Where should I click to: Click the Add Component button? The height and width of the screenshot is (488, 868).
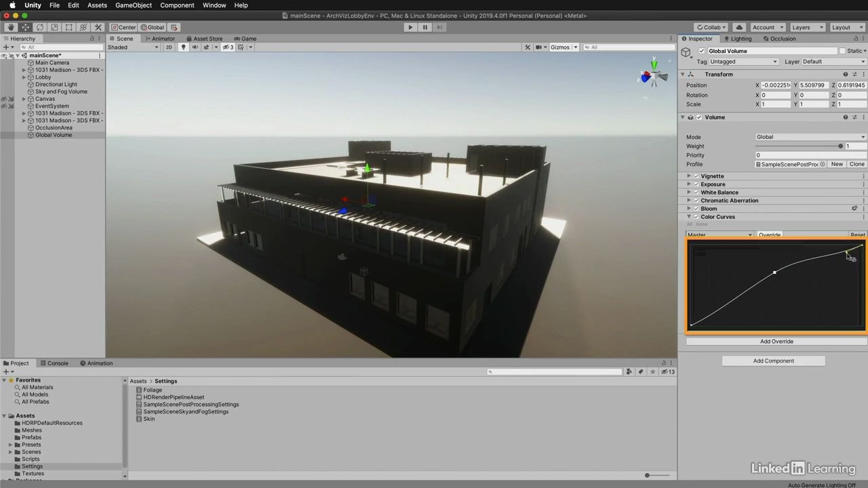773,361
